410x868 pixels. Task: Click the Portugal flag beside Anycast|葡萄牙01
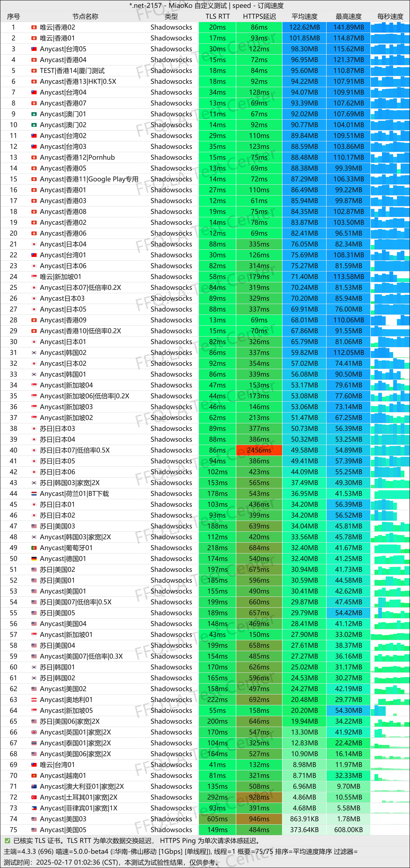[34, 548]
